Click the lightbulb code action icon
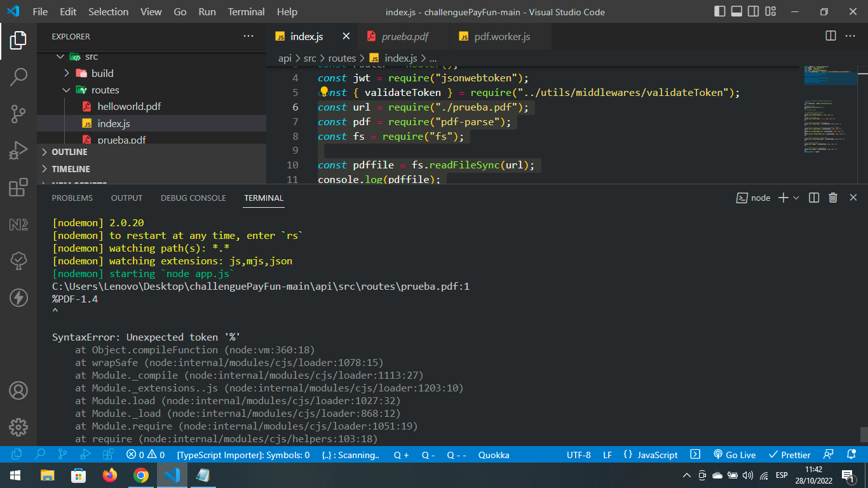This screenshot has width=868, height=488. click(x=323, y=91)
